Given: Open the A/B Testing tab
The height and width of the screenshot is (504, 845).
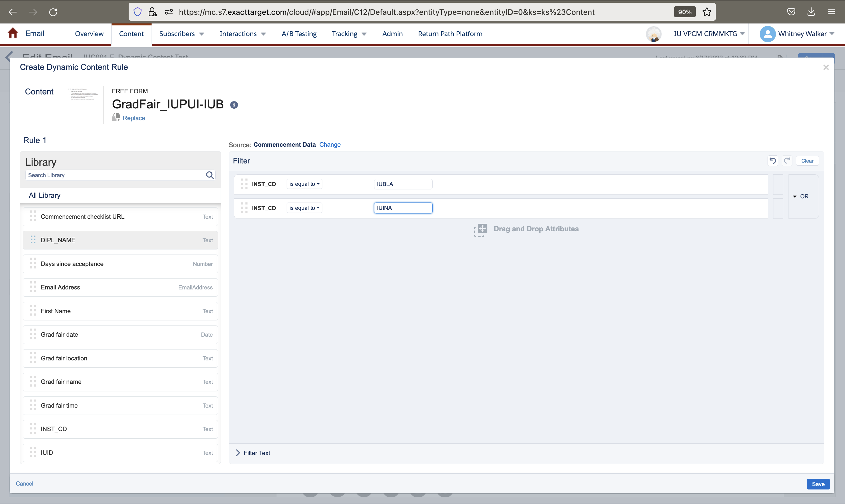Looking at the screenshot, I should 299,34.
